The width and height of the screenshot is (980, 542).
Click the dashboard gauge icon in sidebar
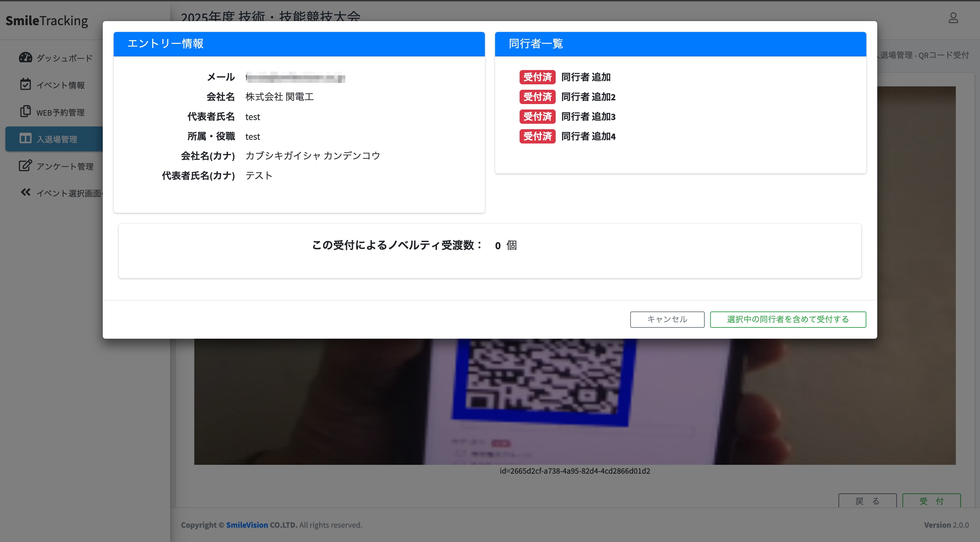(x=26, y=57)
